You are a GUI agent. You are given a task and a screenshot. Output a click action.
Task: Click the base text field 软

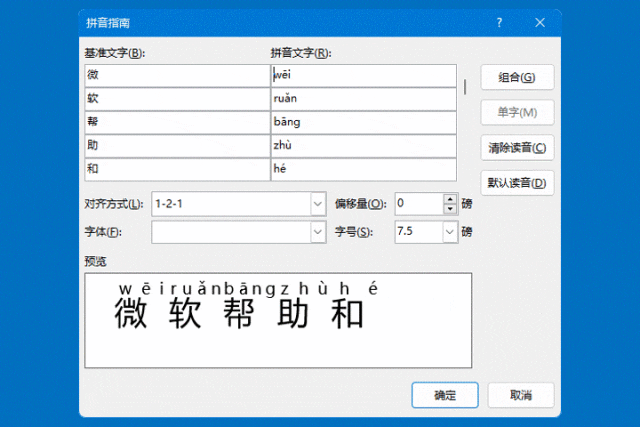(177, 99)
